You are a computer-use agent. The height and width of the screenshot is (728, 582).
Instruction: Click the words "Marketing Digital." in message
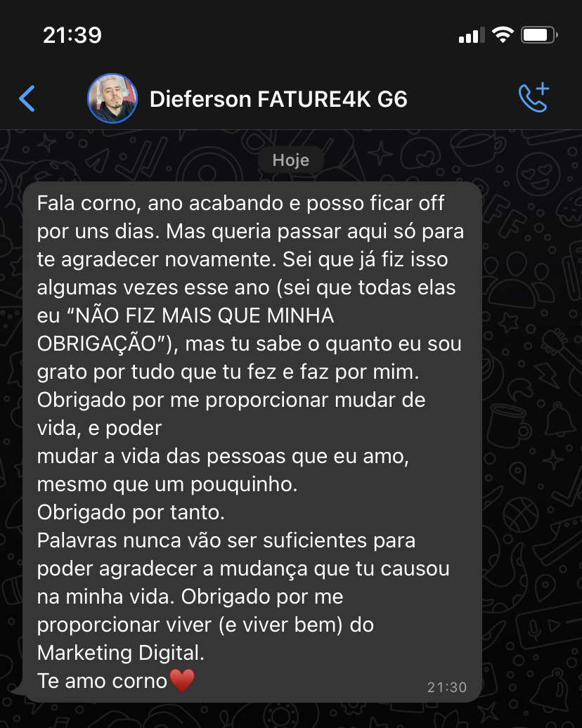pyautogui.click(x=121, y=653)
